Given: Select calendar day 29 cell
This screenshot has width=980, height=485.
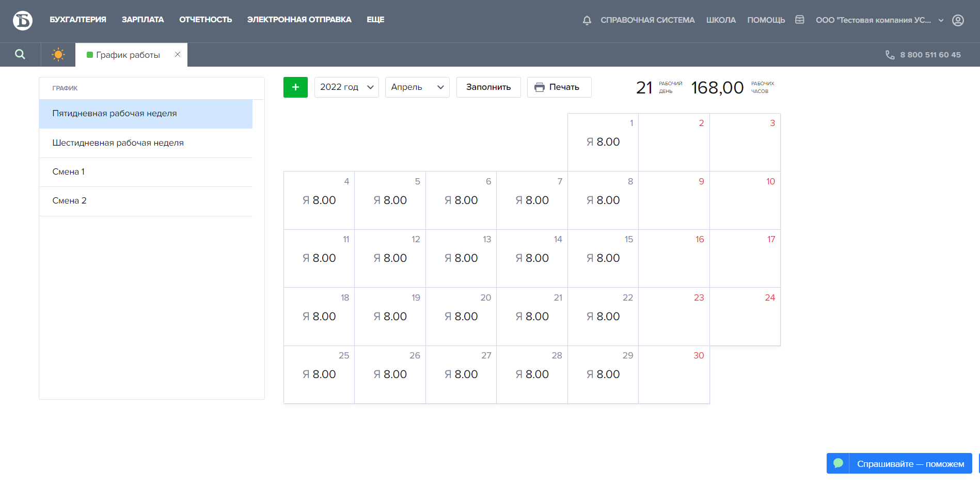Looking at the screenshot, I should pos(603,375).
